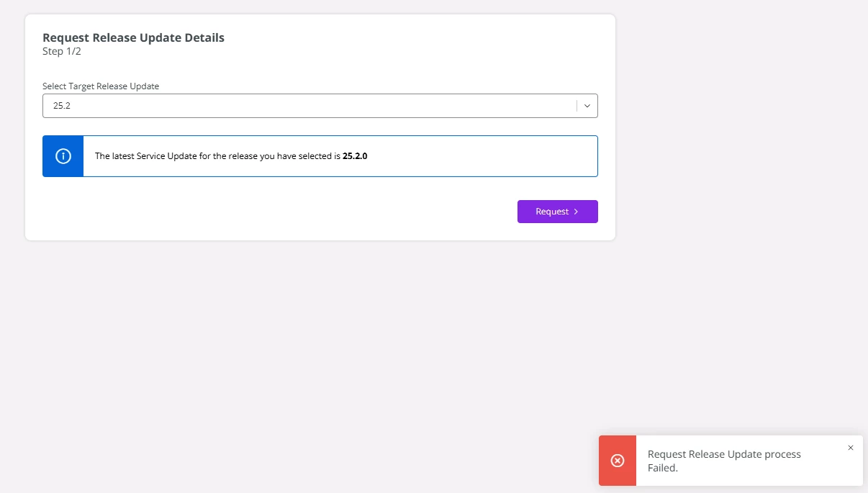Click the 'Select Target Release Update' label
The width and height of the screenshot is (868, 493).
pyautogui.click(x=101, y=86)
